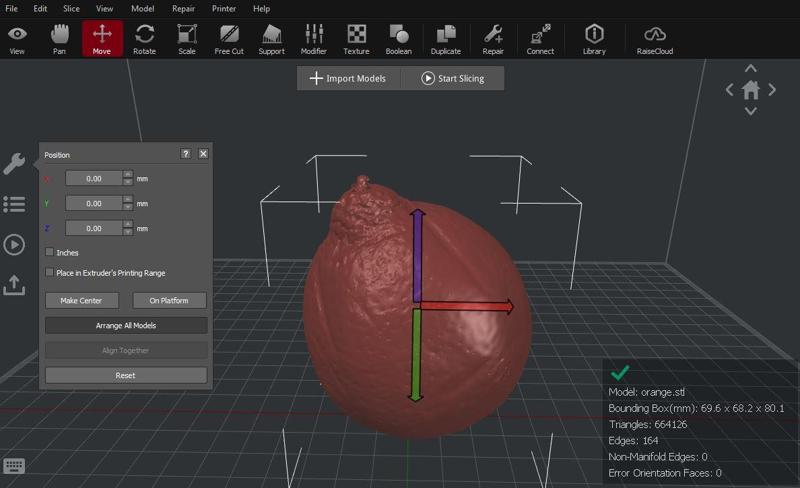Rotate view left with left arrow

(730, 90)
